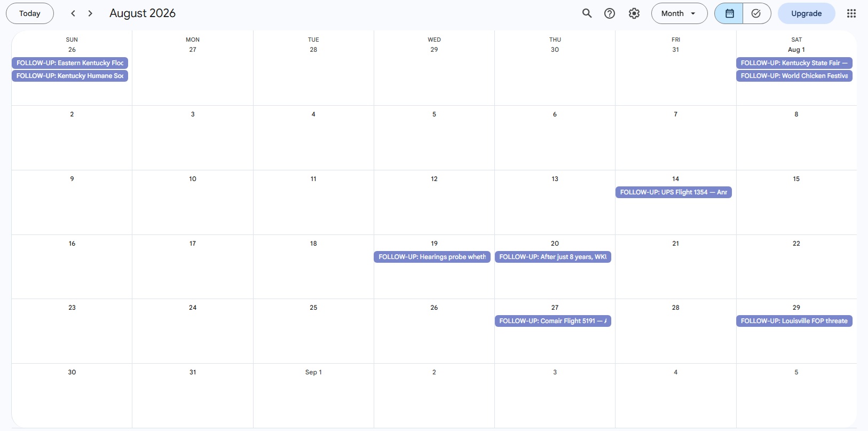The image size is (868, 431).
Task: Switch to Calendar view toggle
Action: point(729,13)
